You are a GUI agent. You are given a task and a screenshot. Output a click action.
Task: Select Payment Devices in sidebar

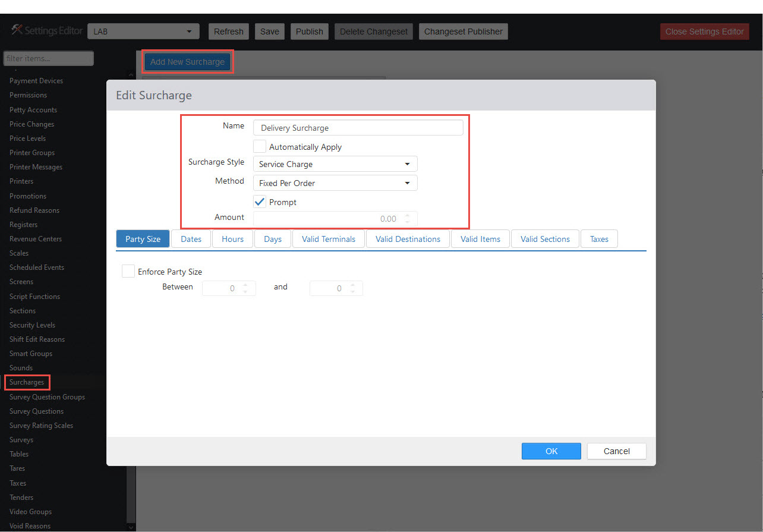(x=36, y=81)
